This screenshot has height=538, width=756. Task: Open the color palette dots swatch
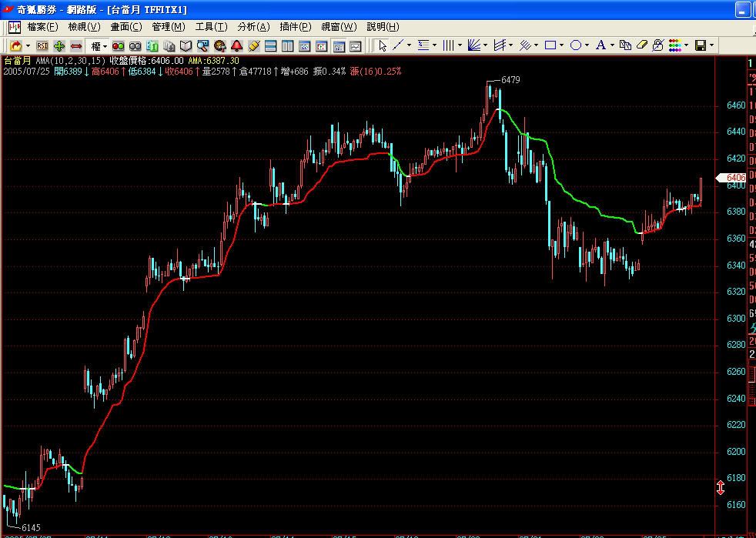point(675,45)
